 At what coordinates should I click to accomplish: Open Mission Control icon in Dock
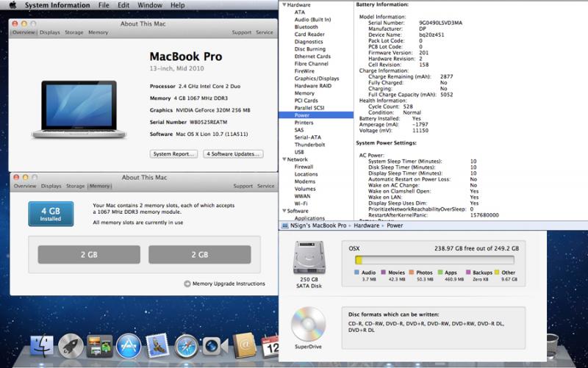[99, 346]
